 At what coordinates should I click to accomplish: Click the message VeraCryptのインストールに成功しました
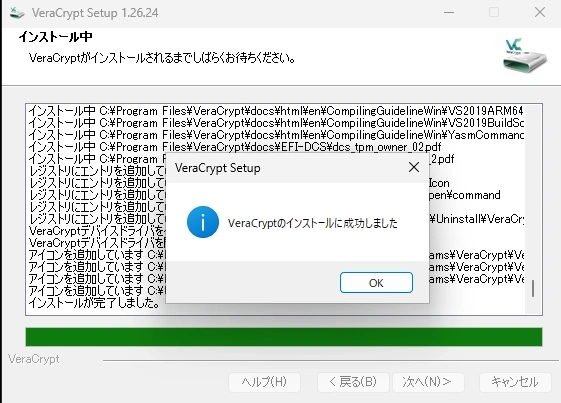click(x=313, y=223)
